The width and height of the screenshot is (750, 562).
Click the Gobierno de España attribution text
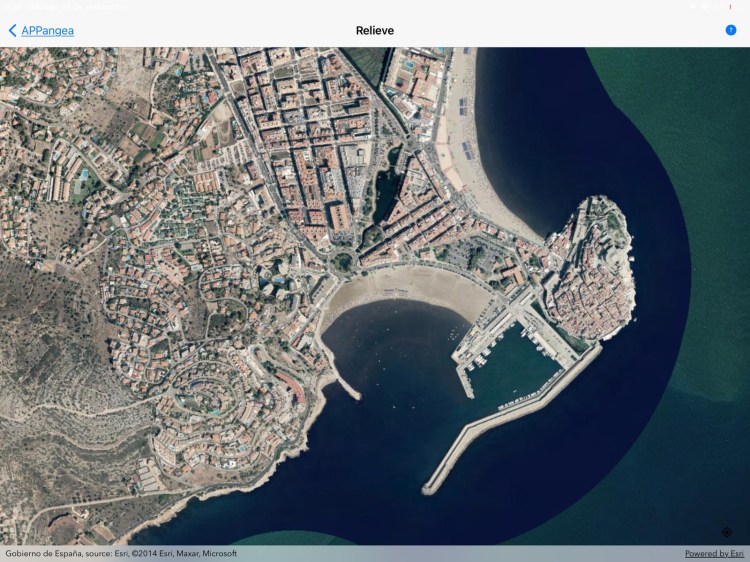click(121, 553)
